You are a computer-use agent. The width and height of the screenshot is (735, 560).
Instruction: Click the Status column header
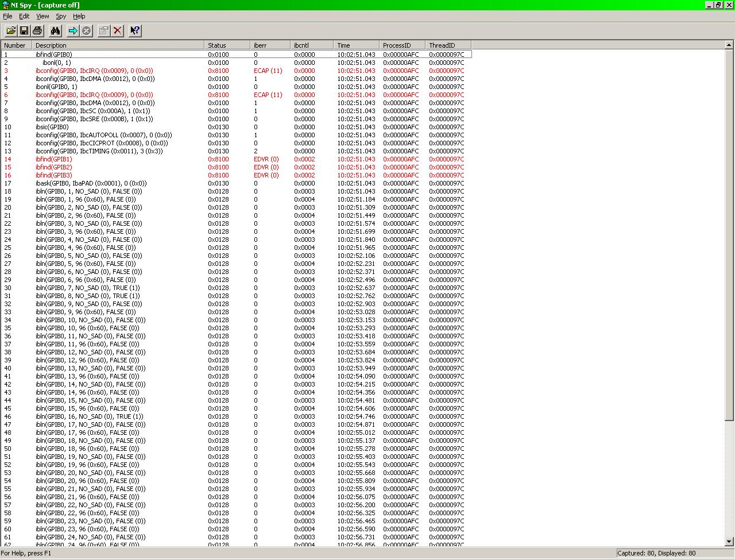(x=227, y=45)
